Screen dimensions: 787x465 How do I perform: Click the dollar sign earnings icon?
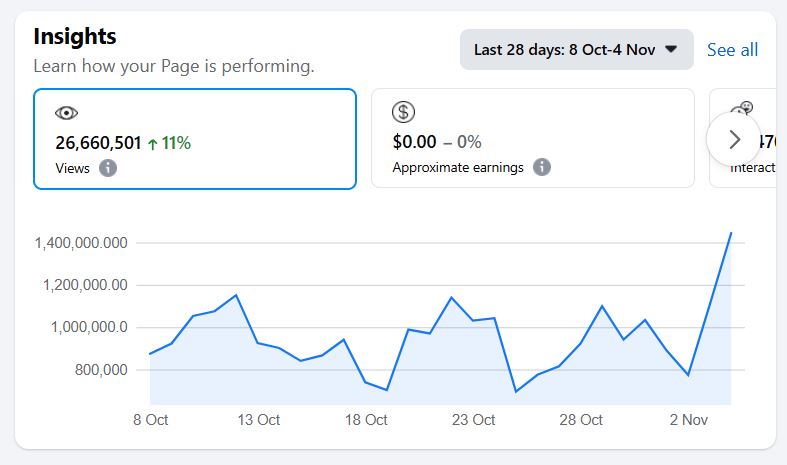click(404, 112)
